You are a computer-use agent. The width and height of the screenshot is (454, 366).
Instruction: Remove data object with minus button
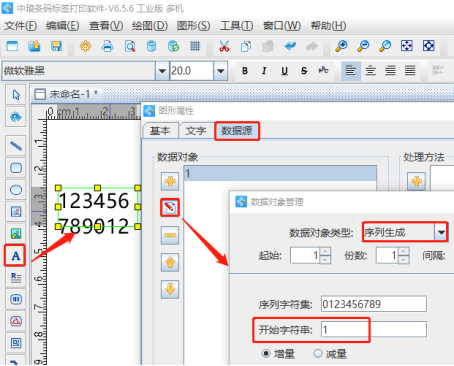click(170, 235)
